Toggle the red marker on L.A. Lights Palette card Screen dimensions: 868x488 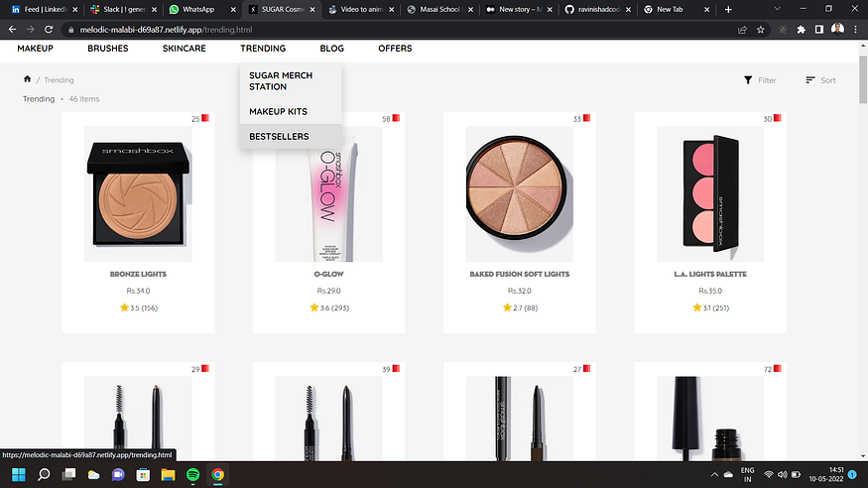click(777, 118)
